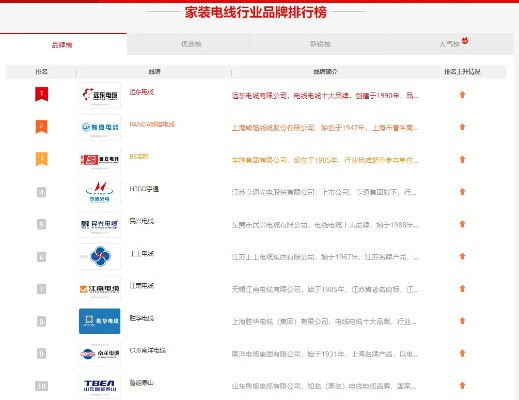519x400 pixels.
Task: Open the PANDA熊猫电线 brand link
Action: tap(152, 124)
